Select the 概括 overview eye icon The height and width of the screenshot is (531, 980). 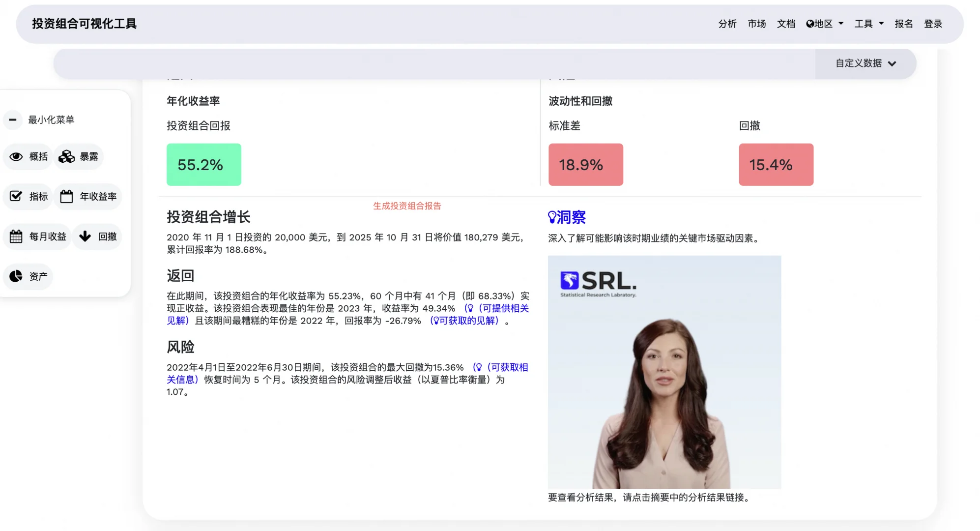click(x=16, y=156)
